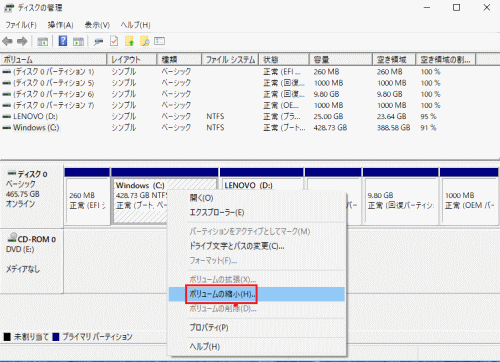The image size is (500, 362).
Task: Open the 表示(V) menu
Action: tap(97, 25)
